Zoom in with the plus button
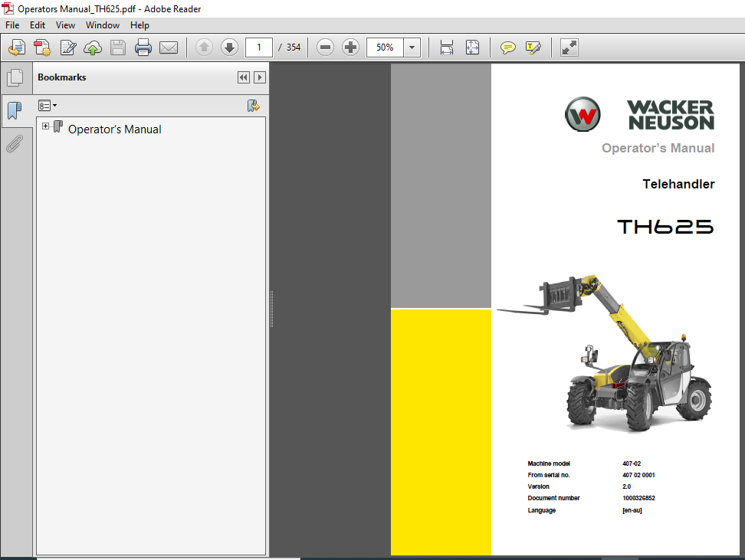 [350, 47]
